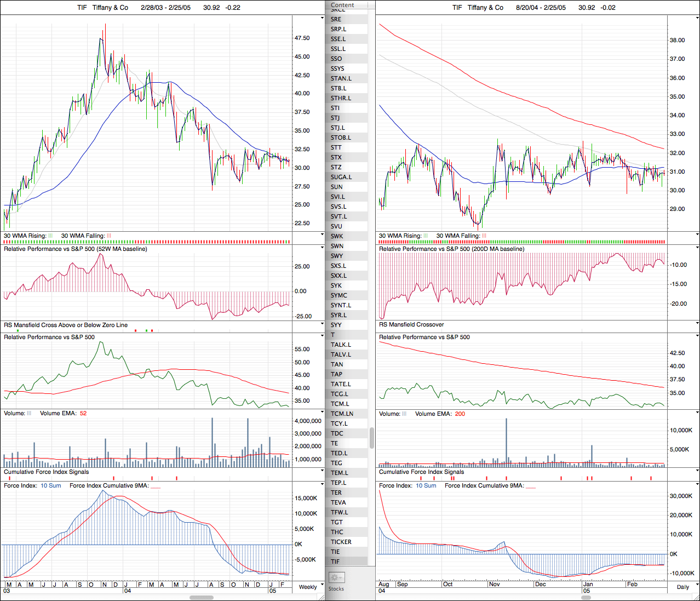Click right chart horizontal scrollbar thumb
Screen dimensions: 700x601
tap(577, 598)
